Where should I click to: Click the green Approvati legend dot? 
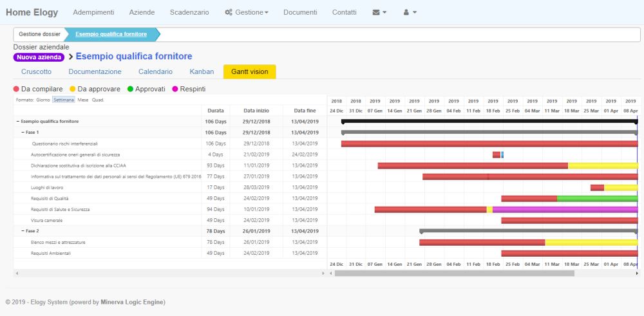(x=130, y=89)
